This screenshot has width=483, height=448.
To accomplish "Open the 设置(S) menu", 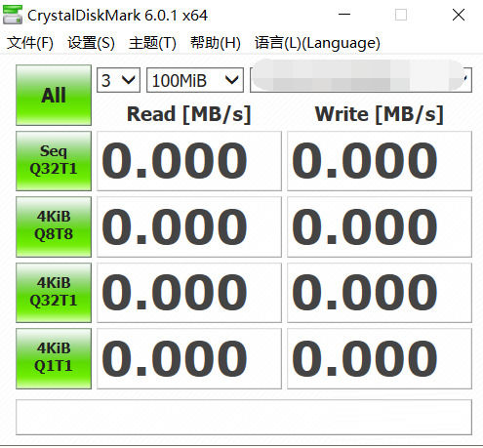I will pos(91,43).
